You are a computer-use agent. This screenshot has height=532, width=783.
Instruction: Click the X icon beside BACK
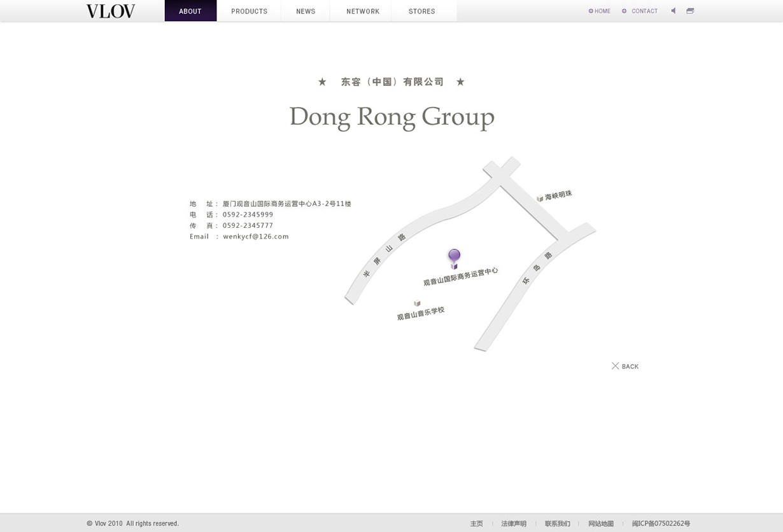[615, 366]
